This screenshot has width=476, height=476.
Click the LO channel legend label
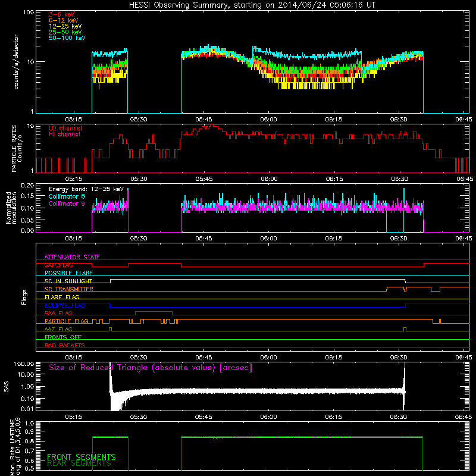click(65, 128)
